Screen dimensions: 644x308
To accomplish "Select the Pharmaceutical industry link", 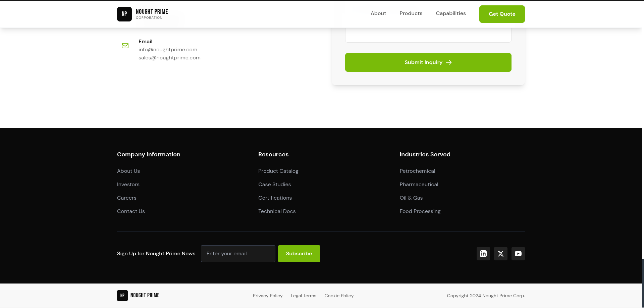I will [x=419, y=185].
